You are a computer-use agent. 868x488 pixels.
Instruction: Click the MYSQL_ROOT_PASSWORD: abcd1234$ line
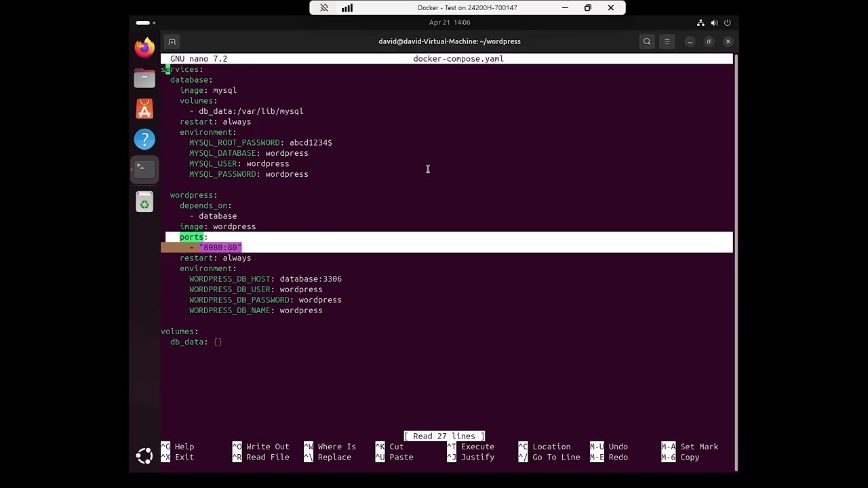pyautogui.click(x=260, y=143)
